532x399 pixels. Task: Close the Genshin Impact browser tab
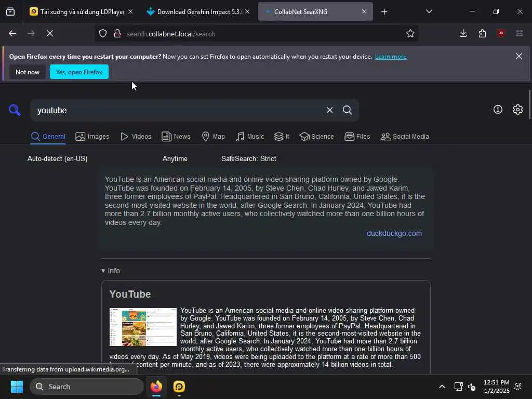click(x=247, y=11)
